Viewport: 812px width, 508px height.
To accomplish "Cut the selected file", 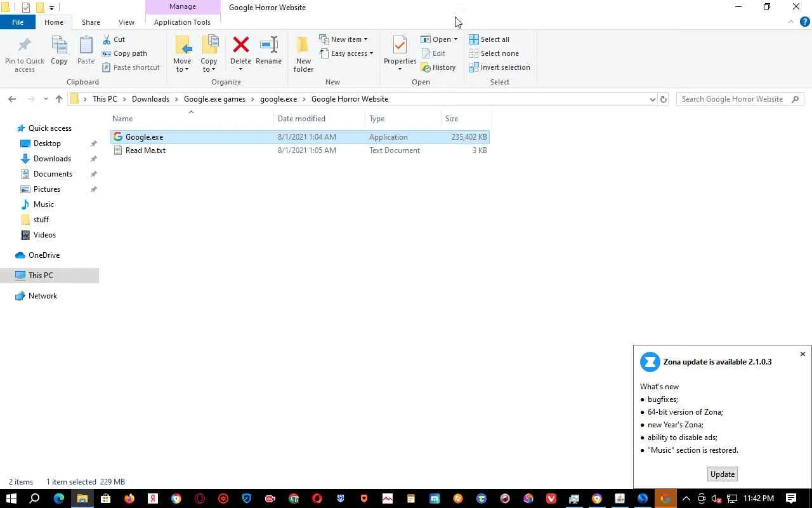I will pos(114,39).
